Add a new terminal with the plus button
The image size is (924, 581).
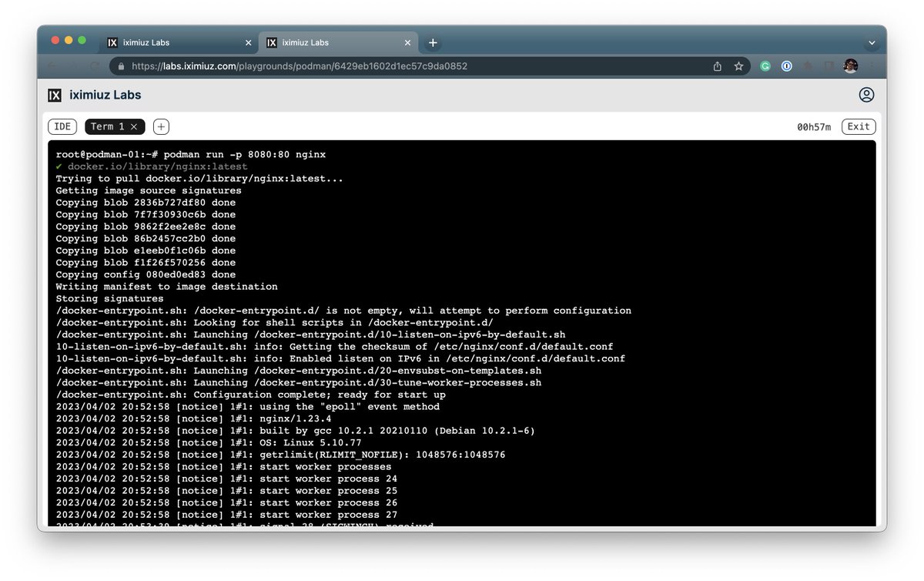[160, 126]
